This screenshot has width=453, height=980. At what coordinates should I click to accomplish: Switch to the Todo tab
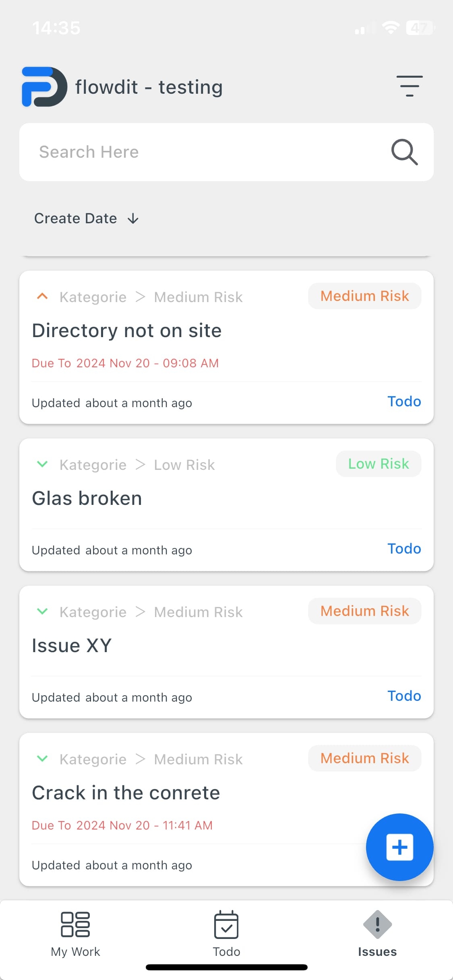click(x=226, y=933)
